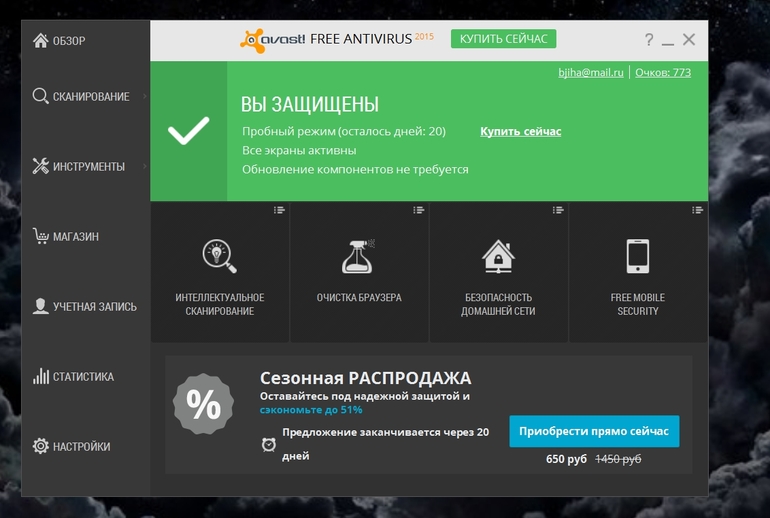Click the magnifier icon beside СКАНИРОВАНИЕ
The image size is (770, 518).
pos(40,96)
